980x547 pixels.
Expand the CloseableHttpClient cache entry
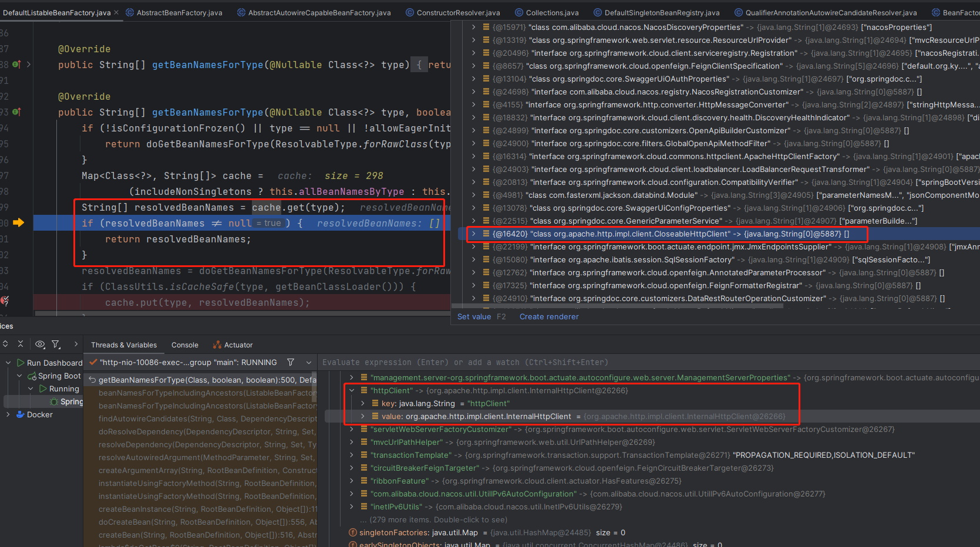(x=473, y=234)
